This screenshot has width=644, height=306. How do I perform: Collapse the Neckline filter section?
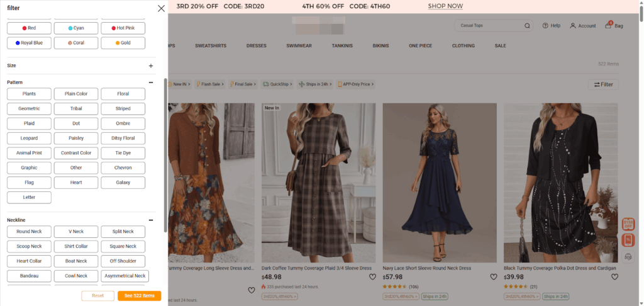coord(151,220)
